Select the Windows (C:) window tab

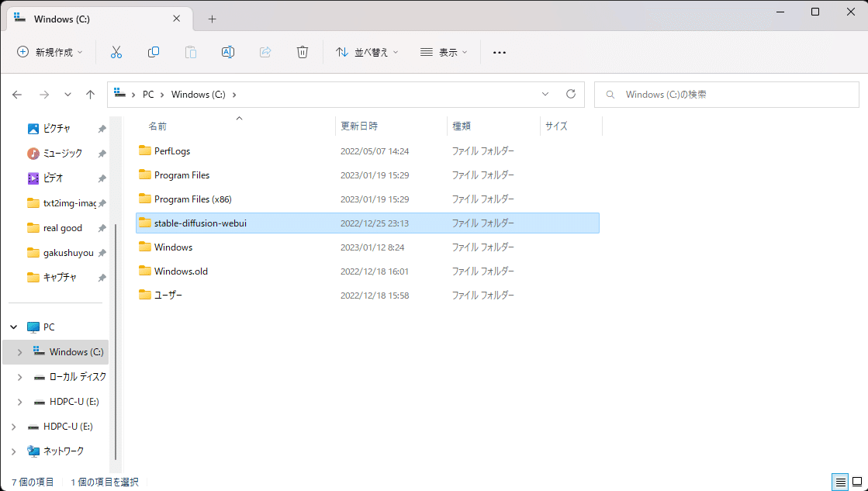(x=99, y=19)
